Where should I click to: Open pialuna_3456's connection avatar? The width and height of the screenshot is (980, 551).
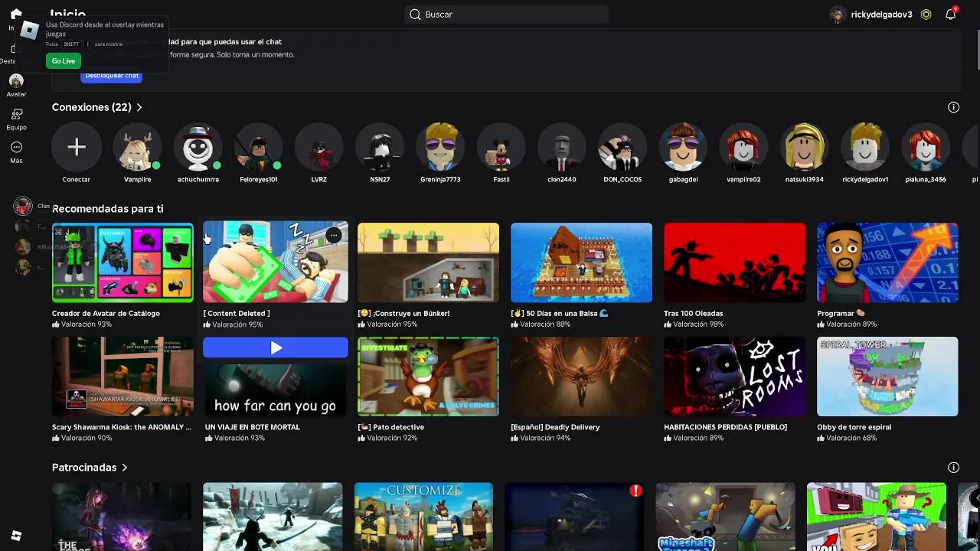pos(926,147)
